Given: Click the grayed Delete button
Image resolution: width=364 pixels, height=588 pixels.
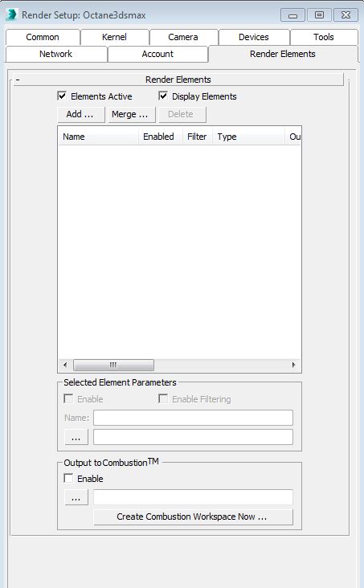Looking at the screenshot, I should 182,114.
